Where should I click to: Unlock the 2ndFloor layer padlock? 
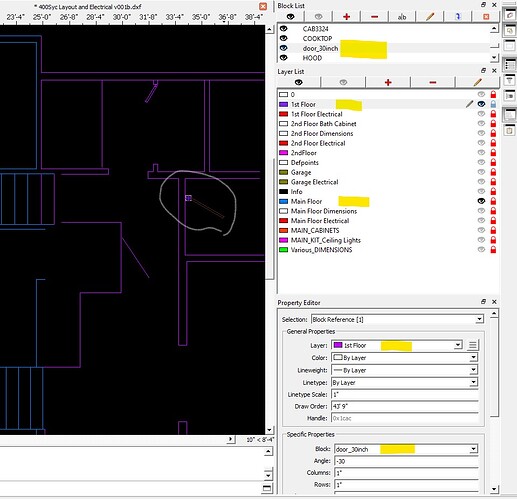(x=493, y=153)
